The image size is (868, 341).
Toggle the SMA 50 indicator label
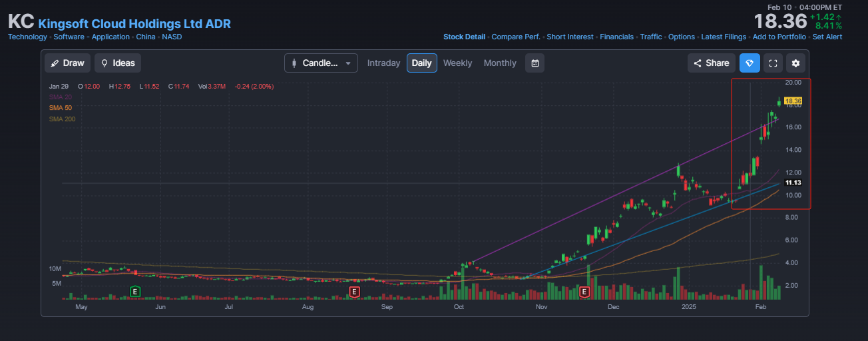pos(60,108)
